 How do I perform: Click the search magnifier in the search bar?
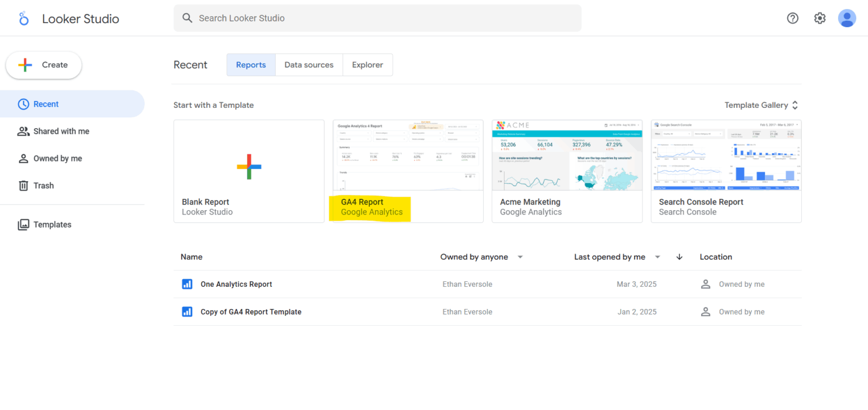187,18
